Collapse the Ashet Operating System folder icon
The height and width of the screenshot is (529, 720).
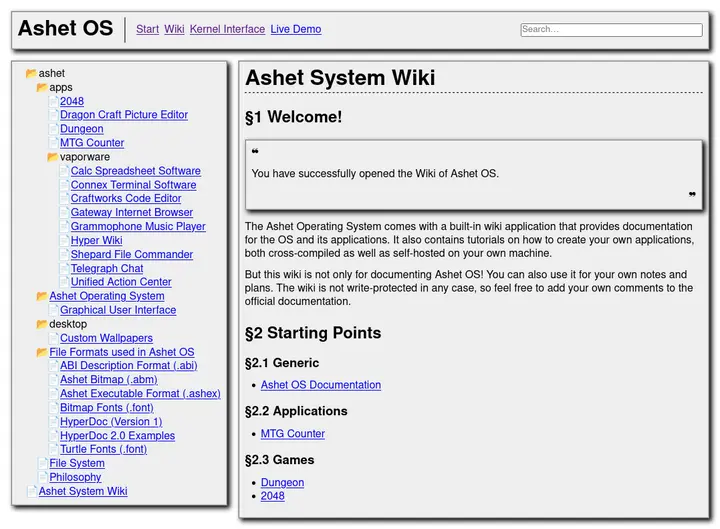point(42,296)
